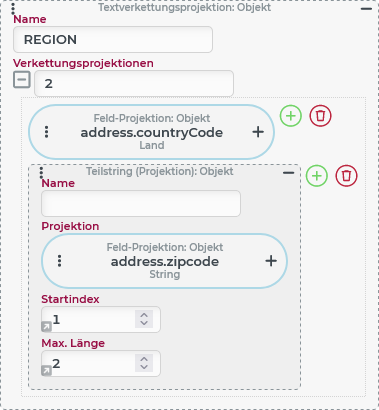Delete the address.countryCode projection with trash icon
The width and height of the screenshot is (379, 410).
click(x=320, y=116)
